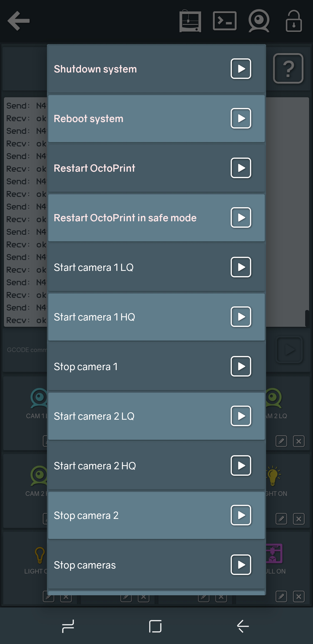This screenshot has width=313, height=644.
Task: Tap the back arrow in the top bar
Action: click(x=19, y=21)
